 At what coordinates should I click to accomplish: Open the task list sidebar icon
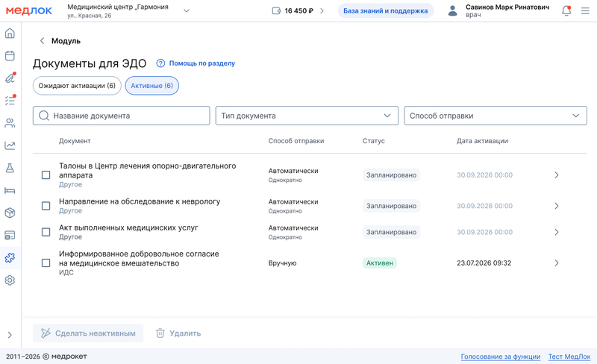click(10, 101)
